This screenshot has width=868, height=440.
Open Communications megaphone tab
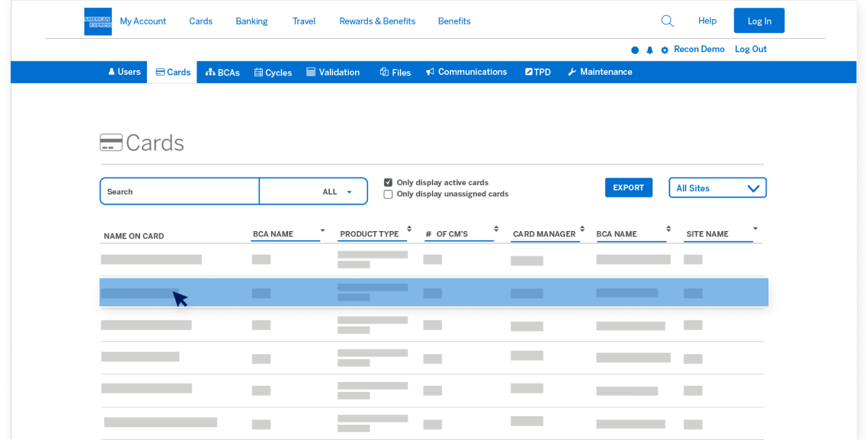[466, 73]
